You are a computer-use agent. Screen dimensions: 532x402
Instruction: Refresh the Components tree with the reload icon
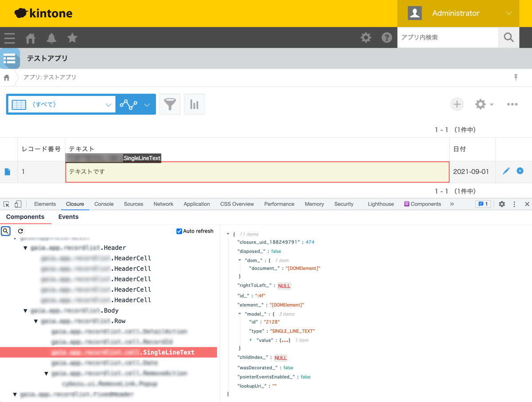(x=20, y=231)
